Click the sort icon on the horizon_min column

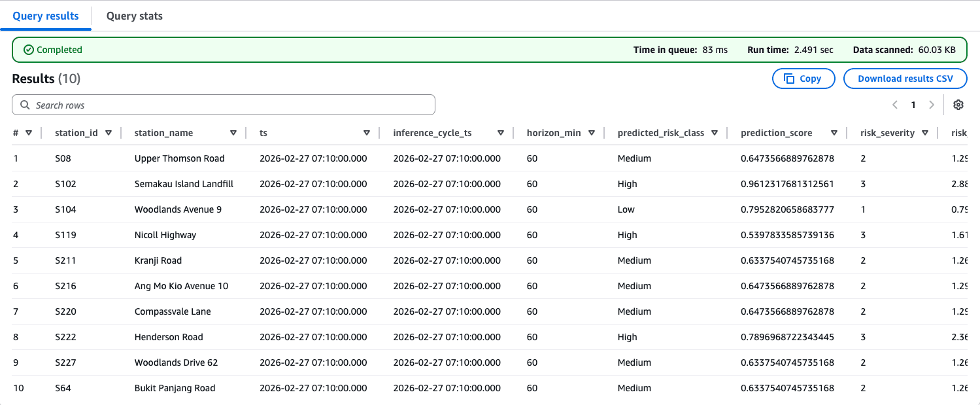click(x=592, y=132)
